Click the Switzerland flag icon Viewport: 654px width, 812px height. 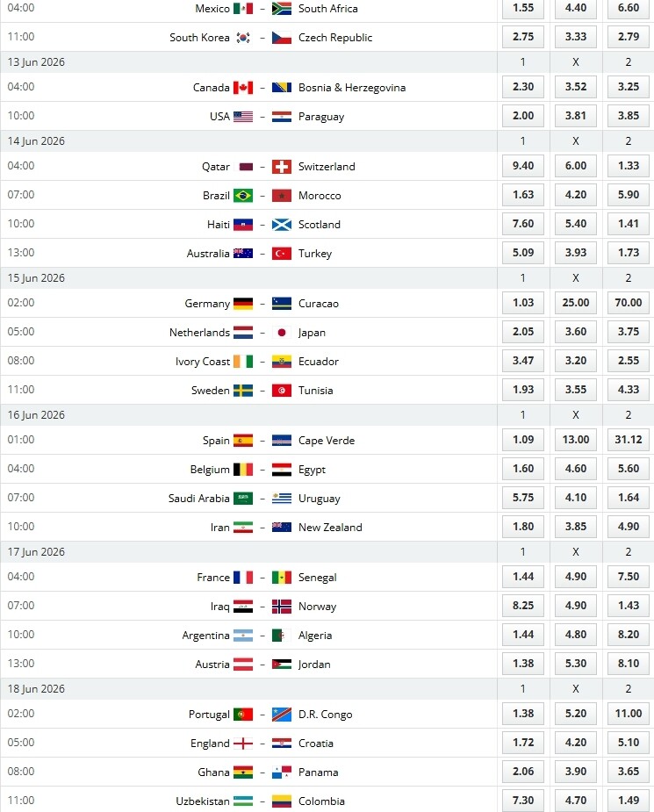pyautogui.click(x=281, y=167)
